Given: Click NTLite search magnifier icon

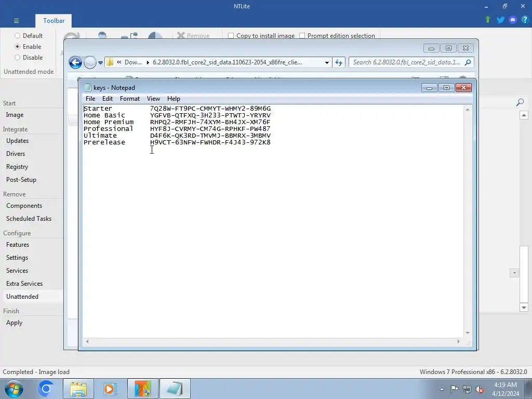Looking at the screenshot, I should point(520,102).
